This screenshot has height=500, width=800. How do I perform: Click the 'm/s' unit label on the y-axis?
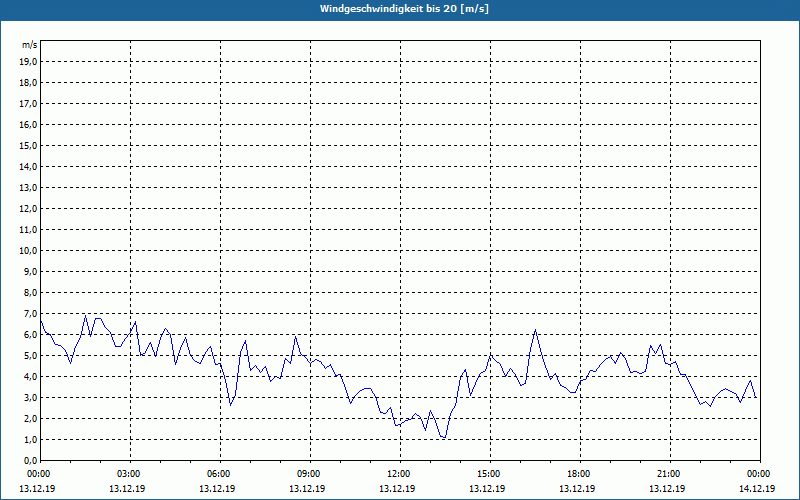click(29, 45)
